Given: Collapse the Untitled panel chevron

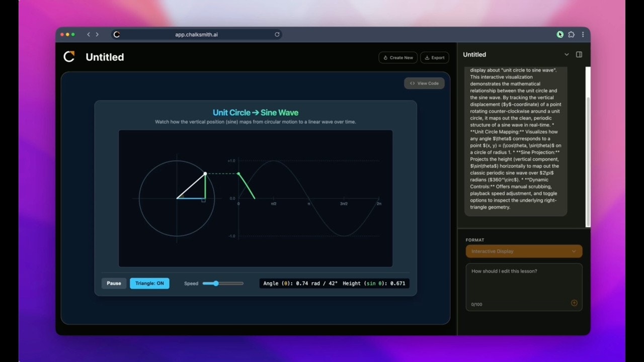Looking at the screenshot, I should (567, 54).
